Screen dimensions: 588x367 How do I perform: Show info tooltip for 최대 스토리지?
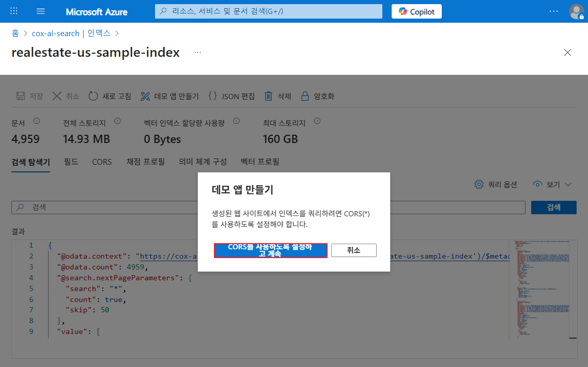pyautogui.click(x=317, y=121)
